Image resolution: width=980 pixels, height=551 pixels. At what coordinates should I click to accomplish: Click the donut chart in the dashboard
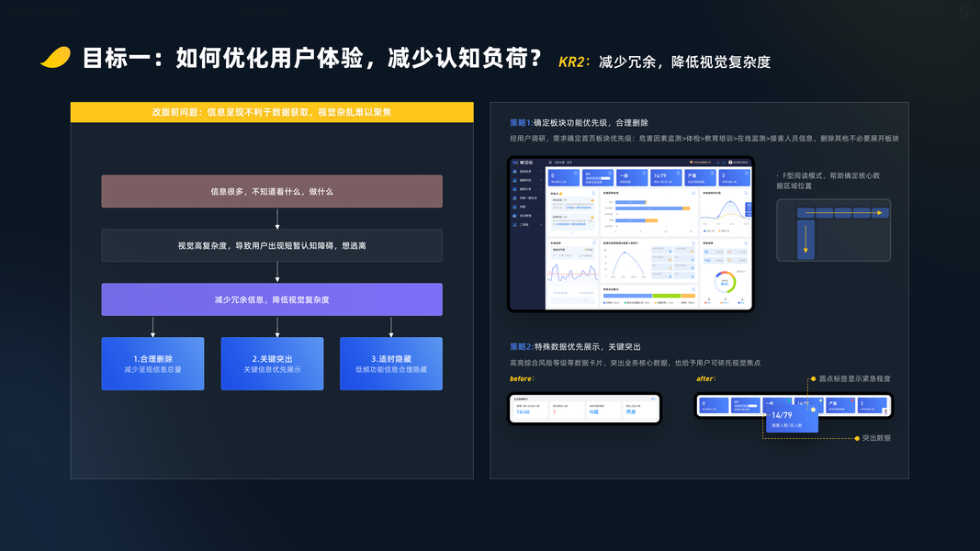coord(725,282)
